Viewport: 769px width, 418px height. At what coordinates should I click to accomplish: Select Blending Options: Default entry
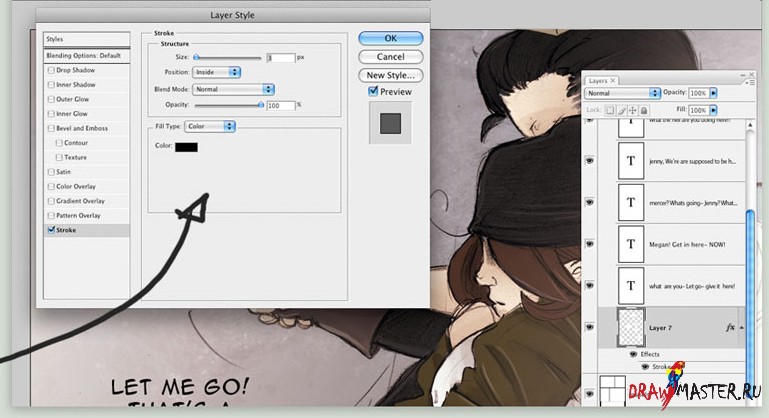pos(86,56)
